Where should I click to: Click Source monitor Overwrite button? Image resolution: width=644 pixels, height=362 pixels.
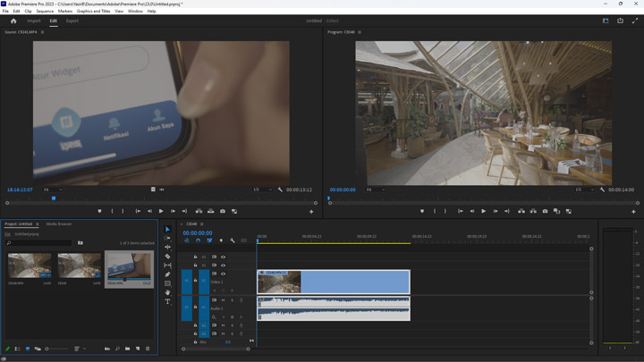(x=211, y=211)
